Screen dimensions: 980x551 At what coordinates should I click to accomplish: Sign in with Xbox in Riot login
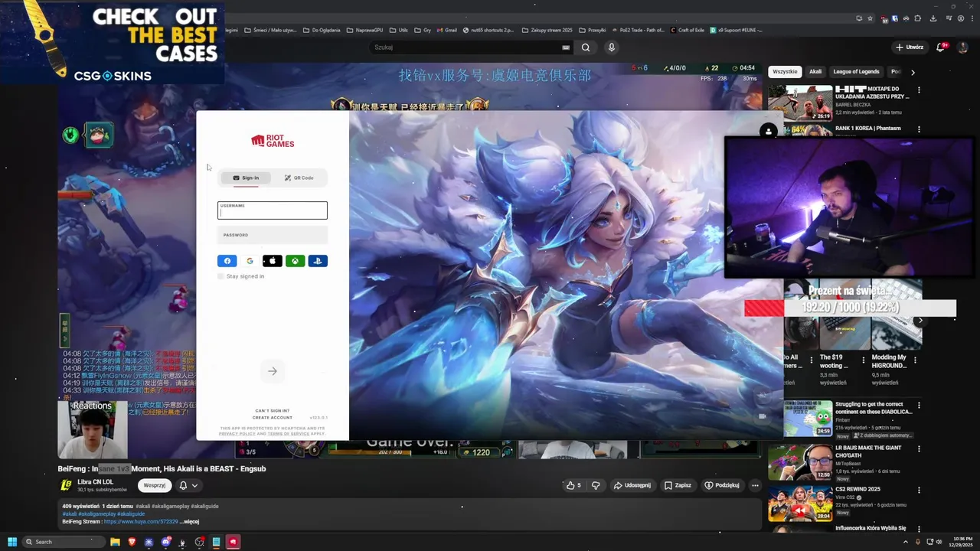pos(295,261)
